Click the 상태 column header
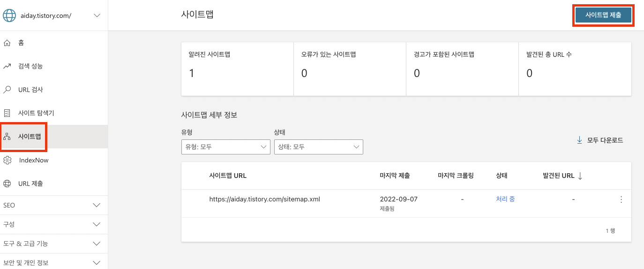The image size is (644, 269). click(502, 176)
